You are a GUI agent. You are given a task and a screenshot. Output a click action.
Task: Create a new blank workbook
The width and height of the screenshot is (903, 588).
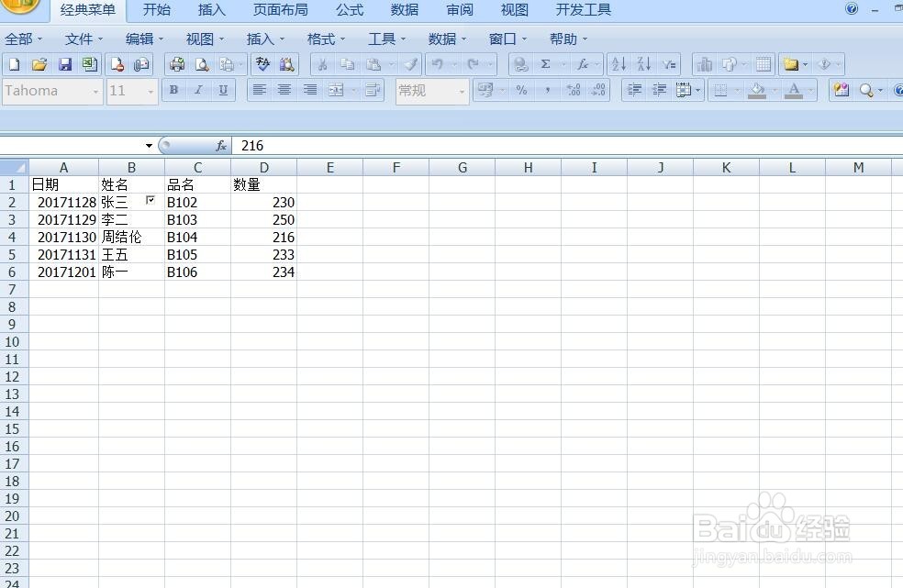(x=13, y=64)
